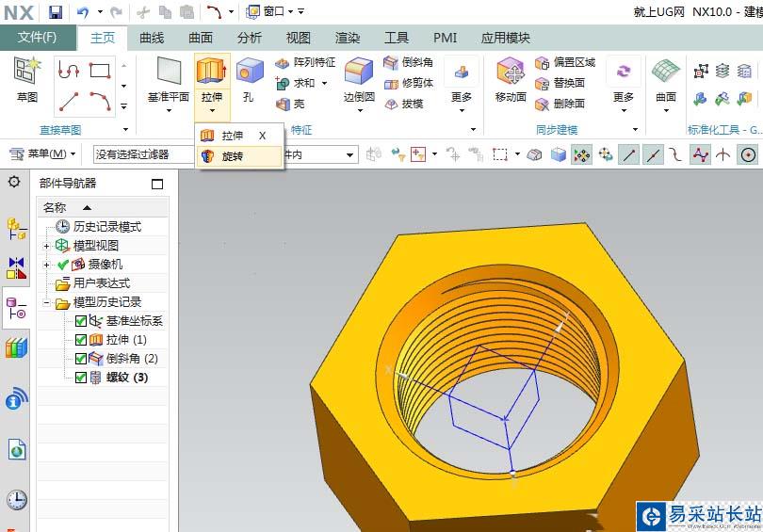The image size is (763, 532).
Task: Expand the Model Views (模型视图) tree node
Action: 46,246
